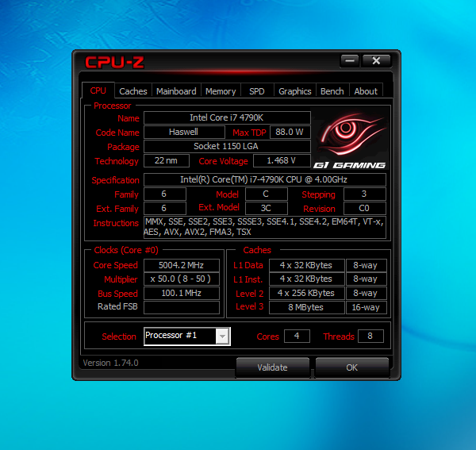Click the Bus Speed value 100.1 MHz

[182, 294]
